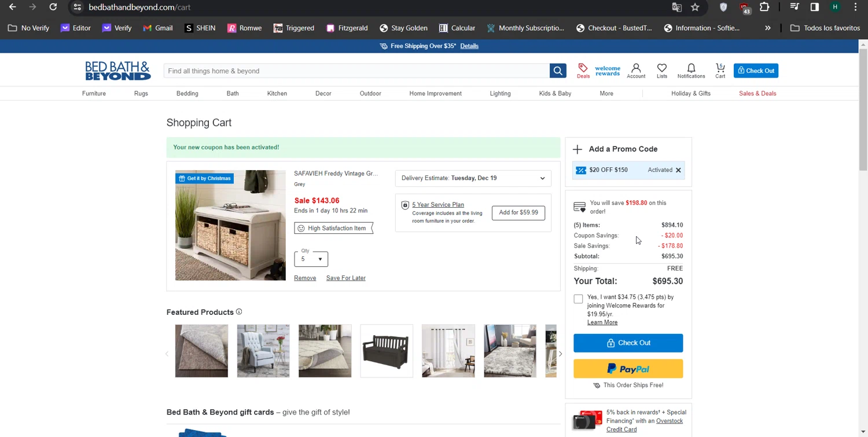The height and width of the screenshot is (437, 868).
Task: Click Save For Later link
Action: coord(346,278)
